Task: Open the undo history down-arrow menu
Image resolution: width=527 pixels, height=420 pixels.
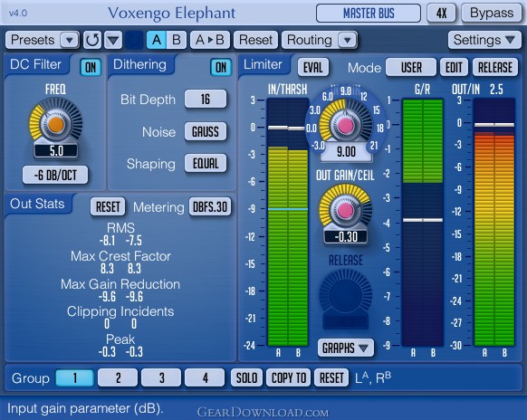Action: pyautogui.click(x=113, y=40)
